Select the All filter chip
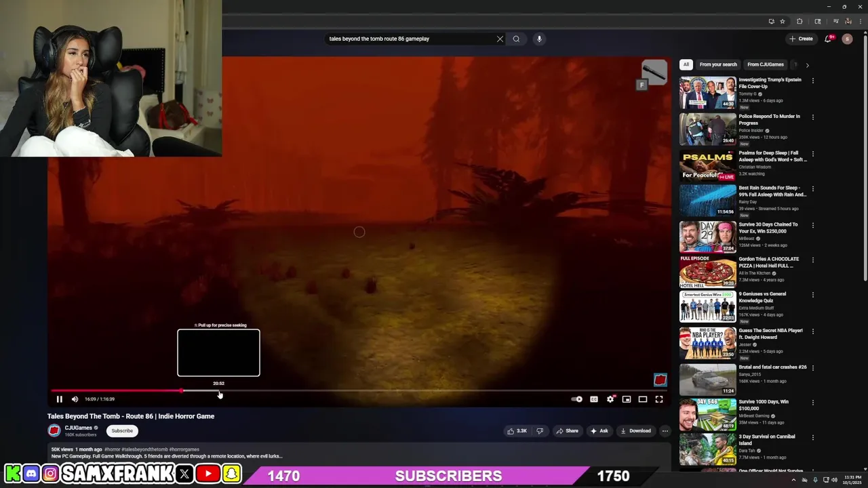868x488 pixels. coord(686,64)
